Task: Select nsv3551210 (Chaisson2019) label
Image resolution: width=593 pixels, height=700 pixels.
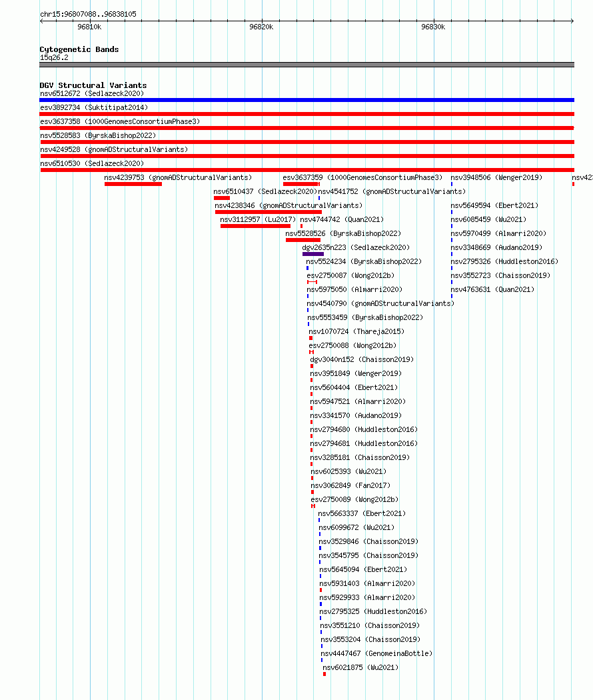Action: click(x=370, y=626)
